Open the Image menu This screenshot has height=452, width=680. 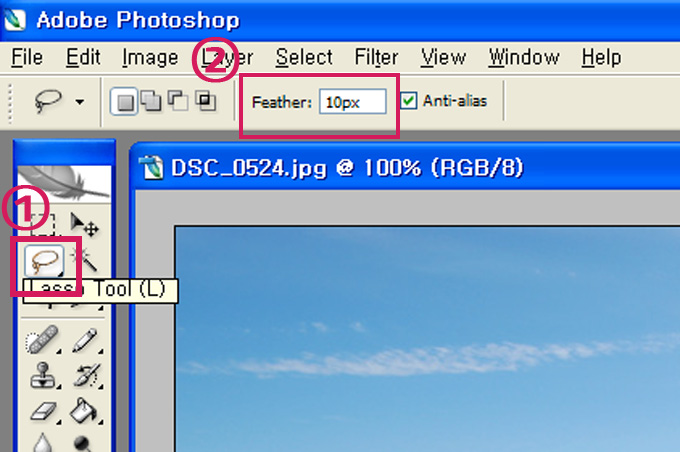[150, 57]
